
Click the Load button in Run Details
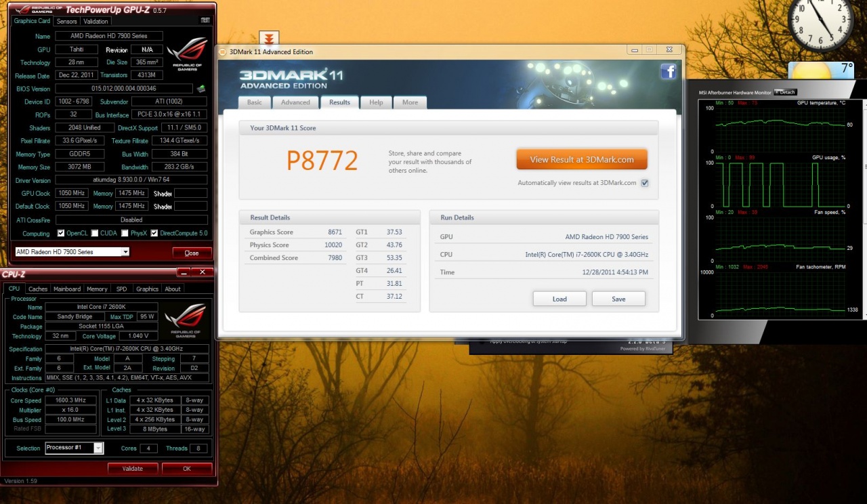(559, 299)
